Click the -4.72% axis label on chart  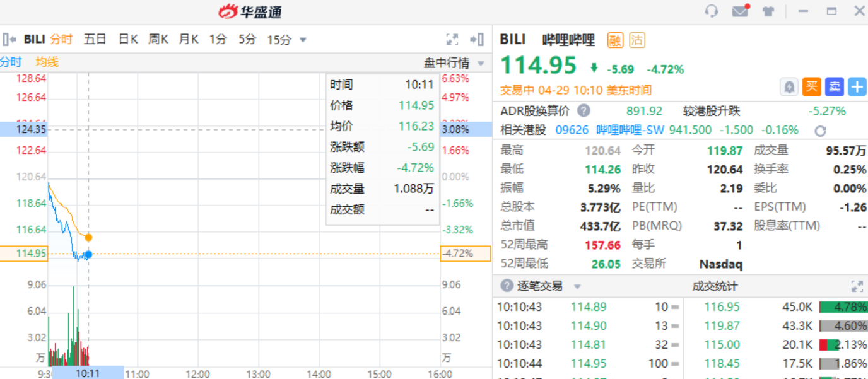tap(466, 254)
